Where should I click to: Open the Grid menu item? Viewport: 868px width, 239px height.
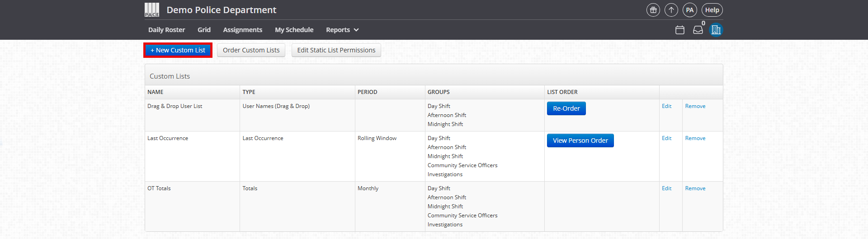[x=204, y=30]
